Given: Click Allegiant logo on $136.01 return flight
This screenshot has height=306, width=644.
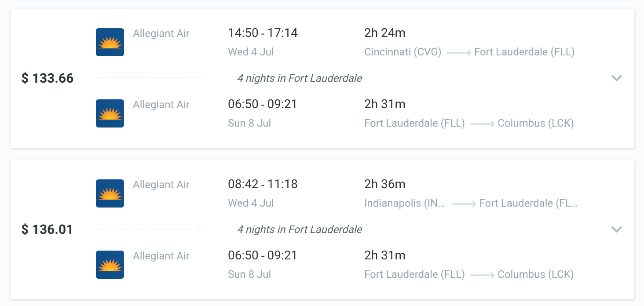Looking at the screenshot, I should coord(110,265).
